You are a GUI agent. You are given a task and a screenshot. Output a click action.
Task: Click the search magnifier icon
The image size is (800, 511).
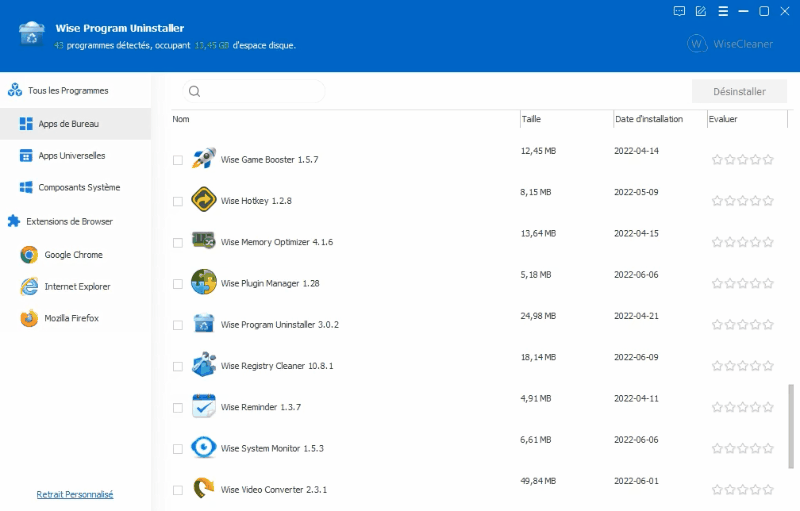(194, 91)
